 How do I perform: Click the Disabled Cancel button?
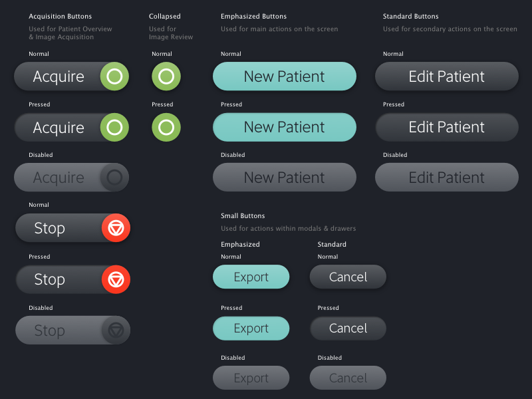click(348, 378)
